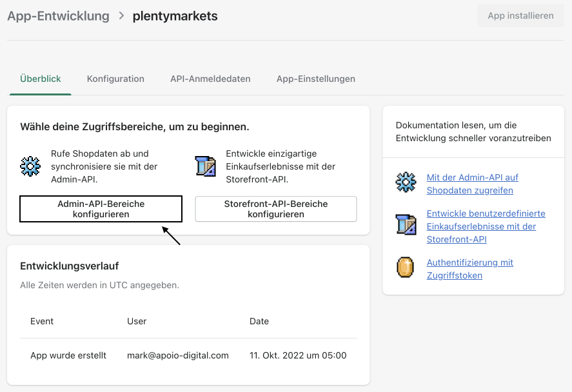The image size is (572, 392).
Task: Click the date '11. Okt. 2022 um 05:00'
Action: coord(298,355)
